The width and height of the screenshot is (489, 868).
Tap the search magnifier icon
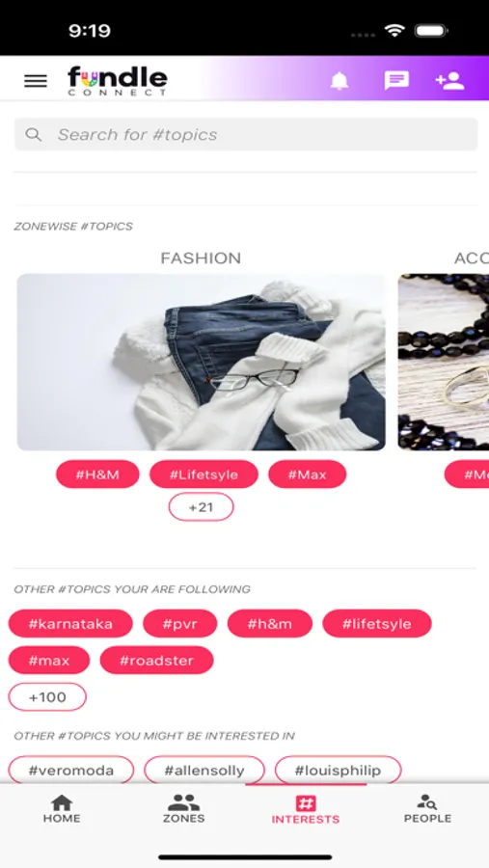pyautogui.click(x=33, y=134)
